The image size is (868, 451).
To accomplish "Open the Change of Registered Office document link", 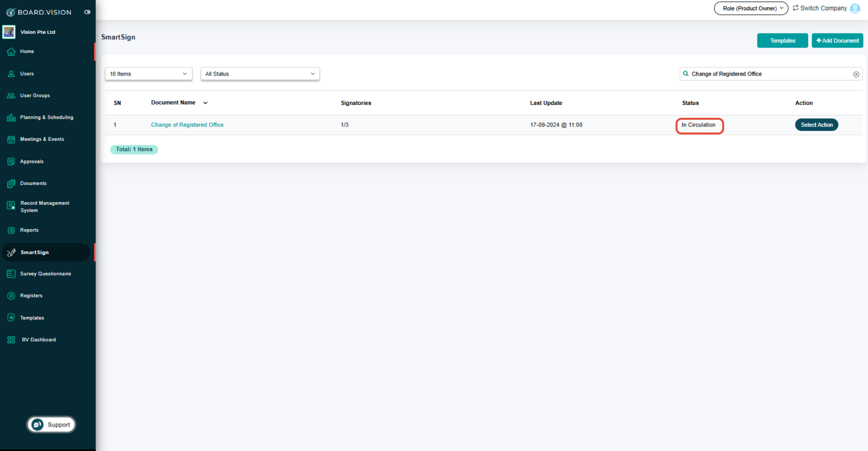I will click(x=187, y=125).
